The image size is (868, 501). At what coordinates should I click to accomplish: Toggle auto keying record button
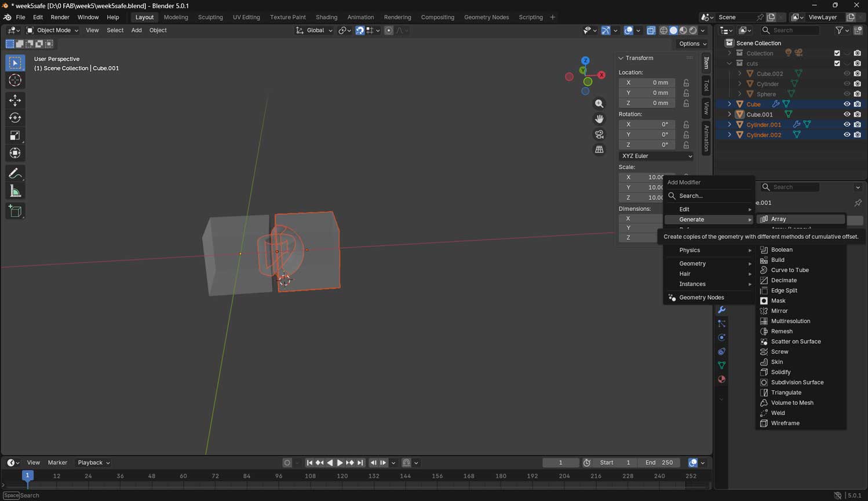[x=287, y=463]
